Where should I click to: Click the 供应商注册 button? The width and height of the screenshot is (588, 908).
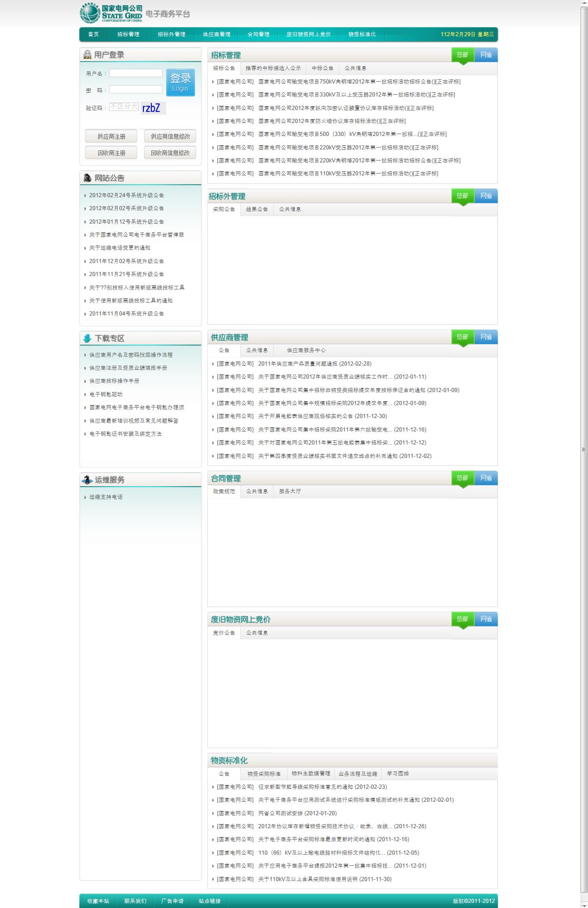[x=111, y=136]
